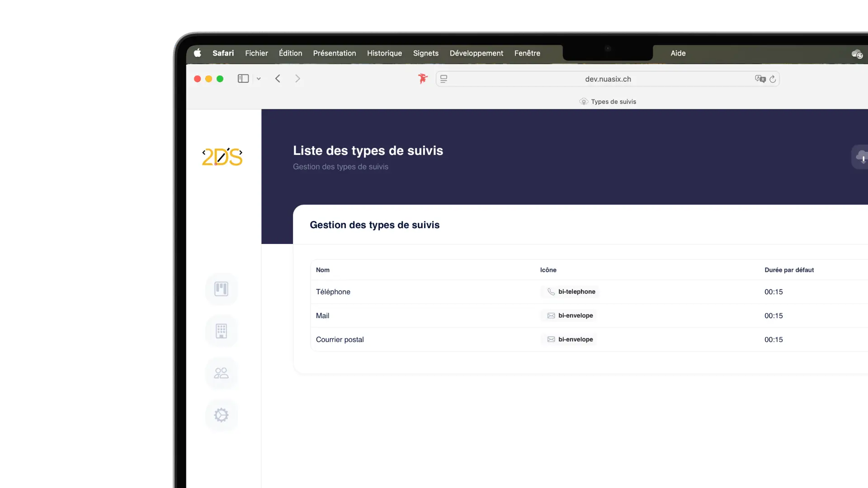Click the 00:15 duration in Courrier postal row
The image size is (868, 488).
point(774,340)
